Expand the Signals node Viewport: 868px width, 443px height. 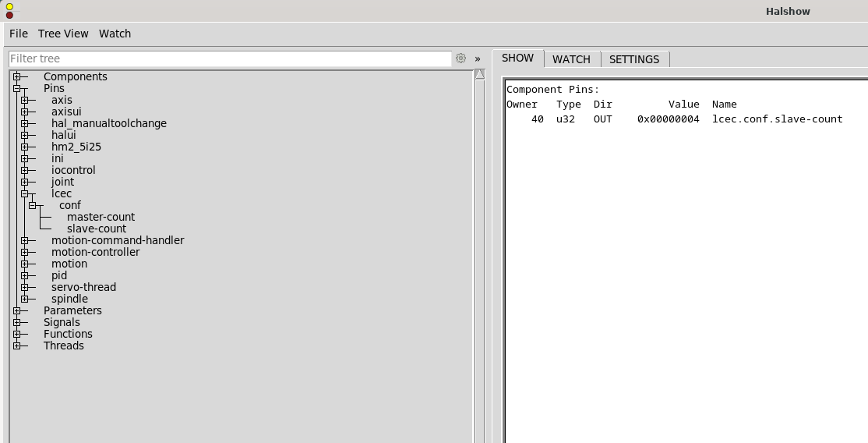click(16, 323)
